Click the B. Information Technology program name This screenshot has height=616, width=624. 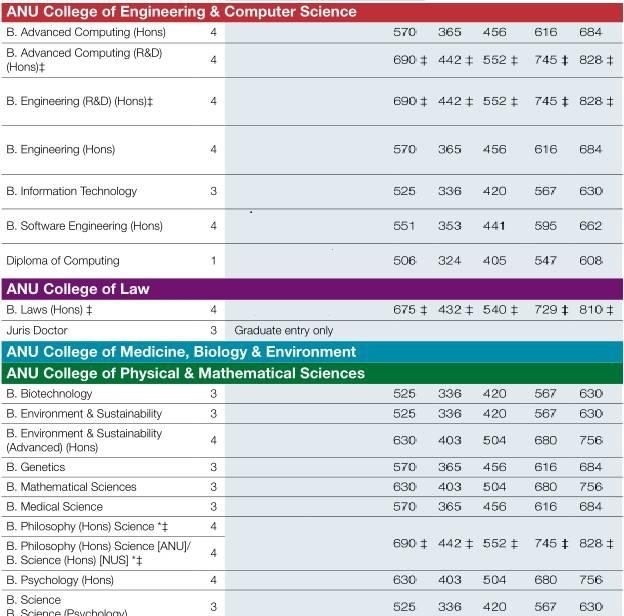click(71, 191)
